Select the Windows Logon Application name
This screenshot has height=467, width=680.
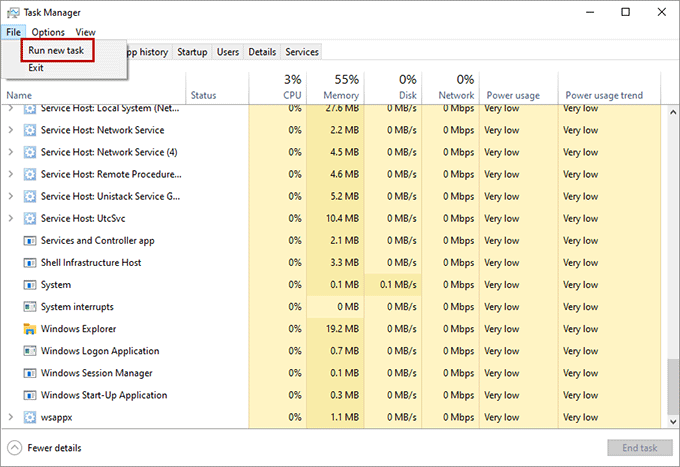point(100,351)
